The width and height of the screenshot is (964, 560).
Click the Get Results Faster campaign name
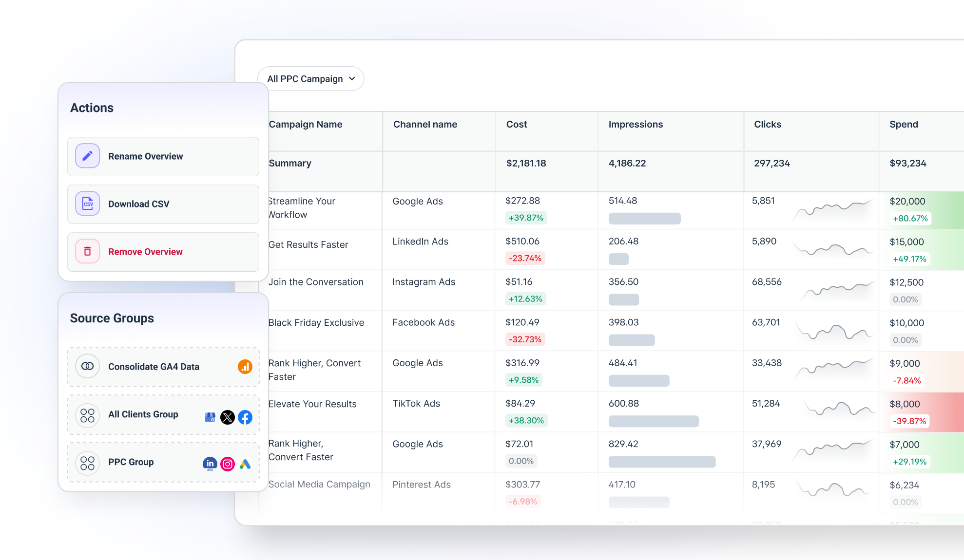pyautogui.click(x=308, y=244)
